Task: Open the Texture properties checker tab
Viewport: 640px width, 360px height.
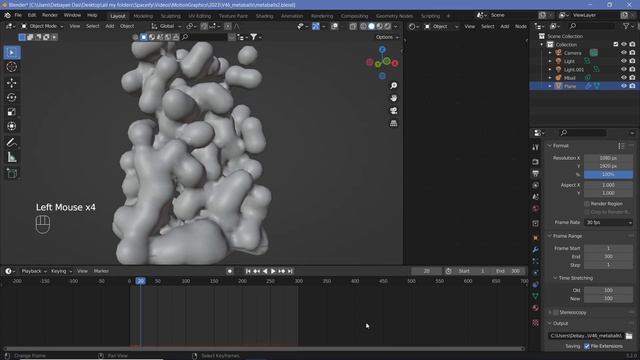Action: (536, 323)
